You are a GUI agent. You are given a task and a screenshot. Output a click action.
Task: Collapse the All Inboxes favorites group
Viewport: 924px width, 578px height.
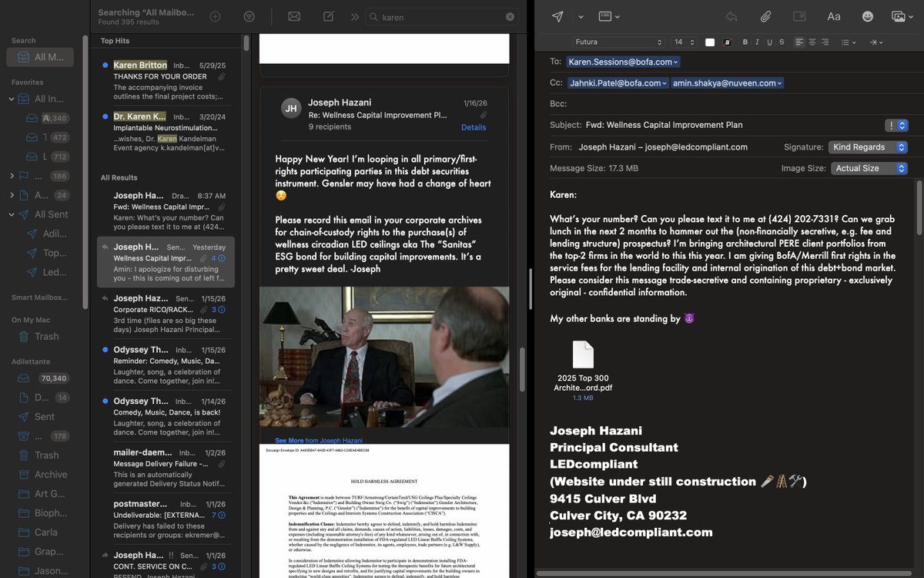[x=12, y=99]
